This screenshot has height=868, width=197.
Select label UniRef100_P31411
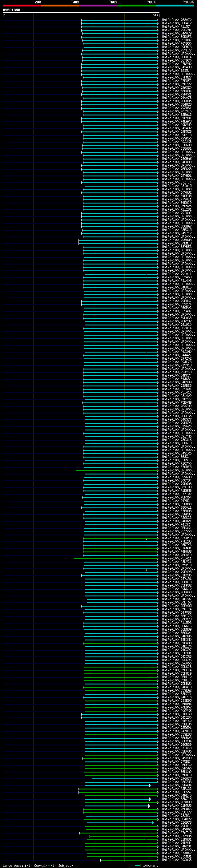[x=177, y=558]
